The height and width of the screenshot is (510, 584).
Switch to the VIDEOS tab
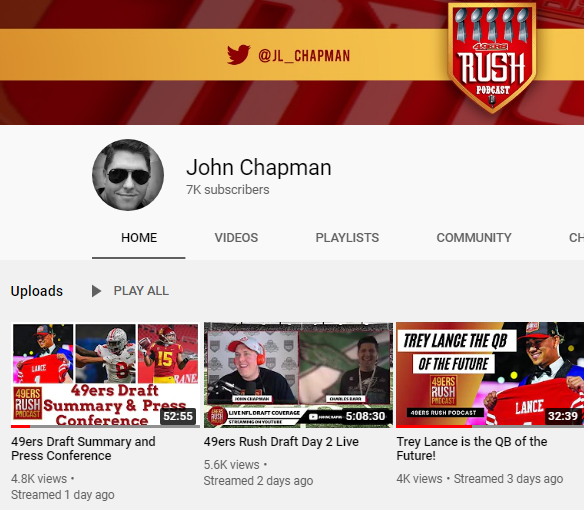point(236,238)
